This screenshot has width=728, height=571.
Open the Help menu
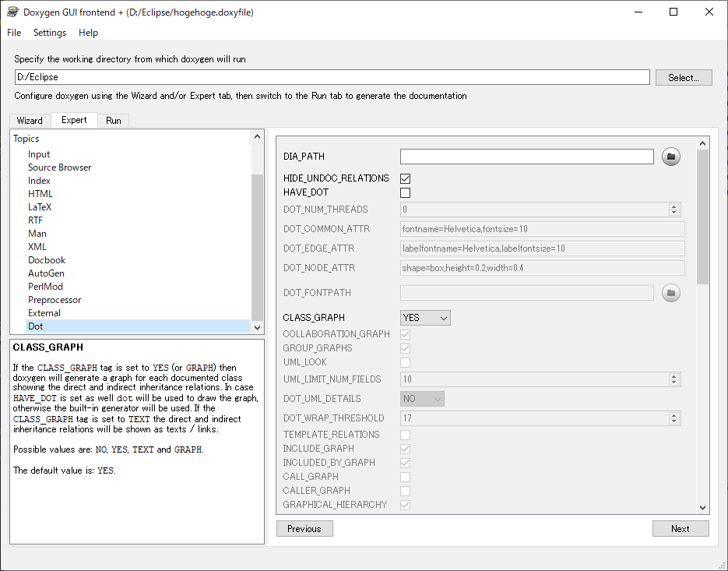(x=88, y=33)
